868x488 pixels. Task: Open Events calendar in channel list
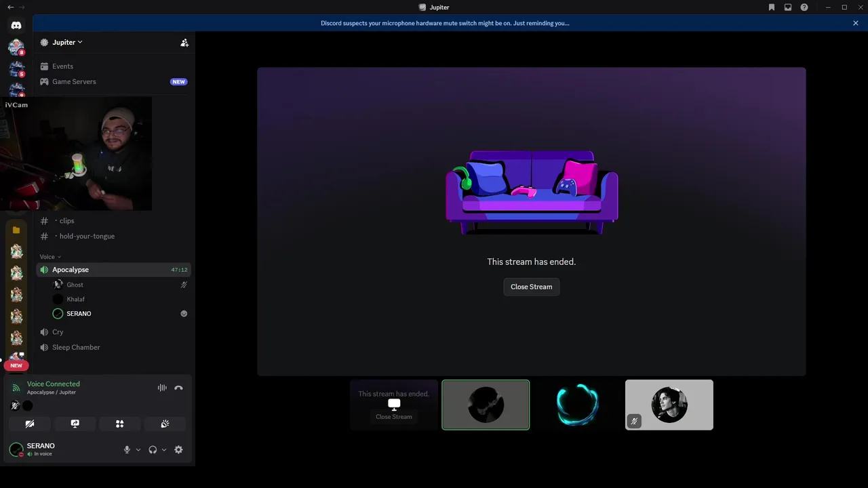coord(113,66)
